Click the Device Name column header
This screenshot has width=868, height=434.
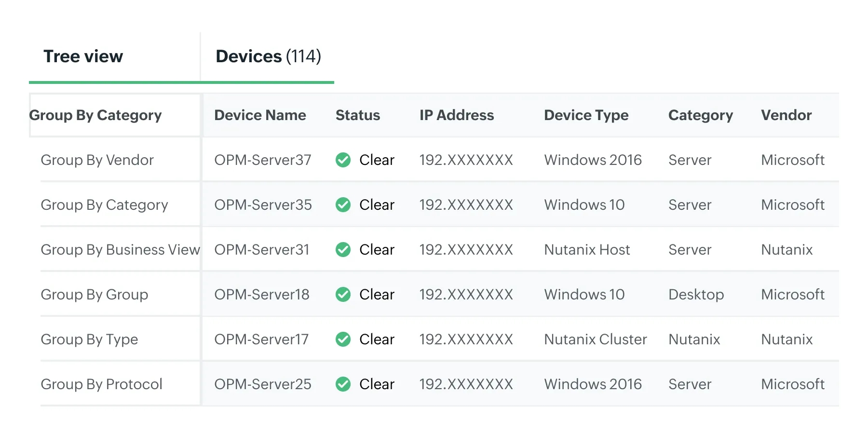pos(260,115)
